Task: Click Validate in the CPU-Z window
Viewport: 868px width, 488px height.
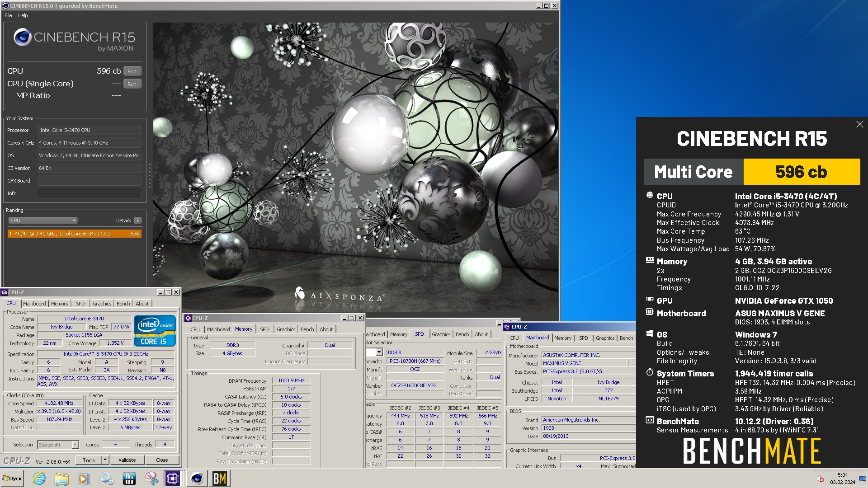Action: (127, 460)
